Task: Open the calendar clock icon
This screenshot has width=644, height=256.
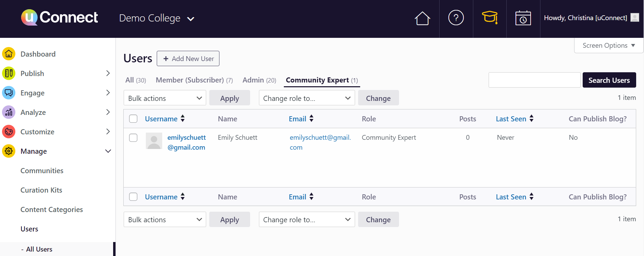Action: coord(523,18)
